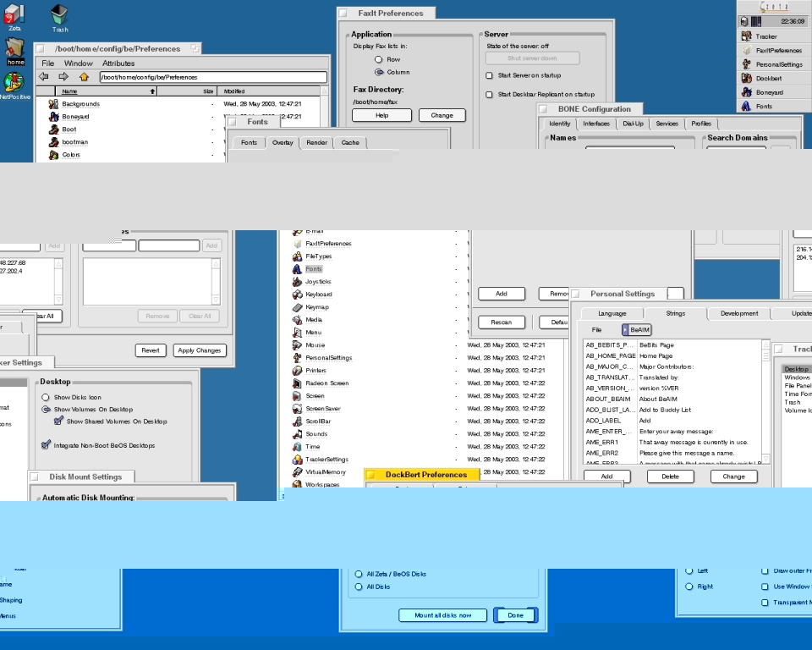
Task: Switch to Cache tab in Fonts window
Action: point(350,142)
